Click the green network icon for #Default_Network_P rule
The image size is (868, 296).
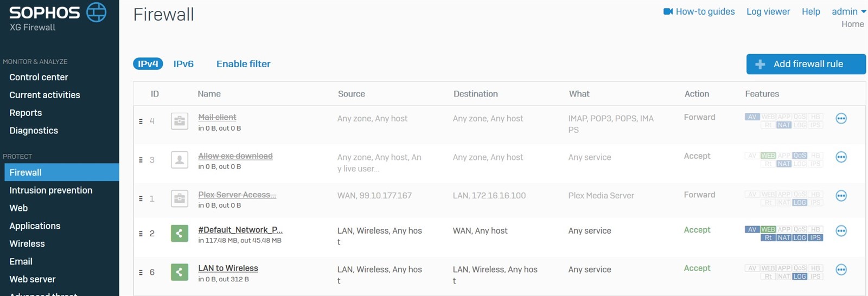click(180, 234)
